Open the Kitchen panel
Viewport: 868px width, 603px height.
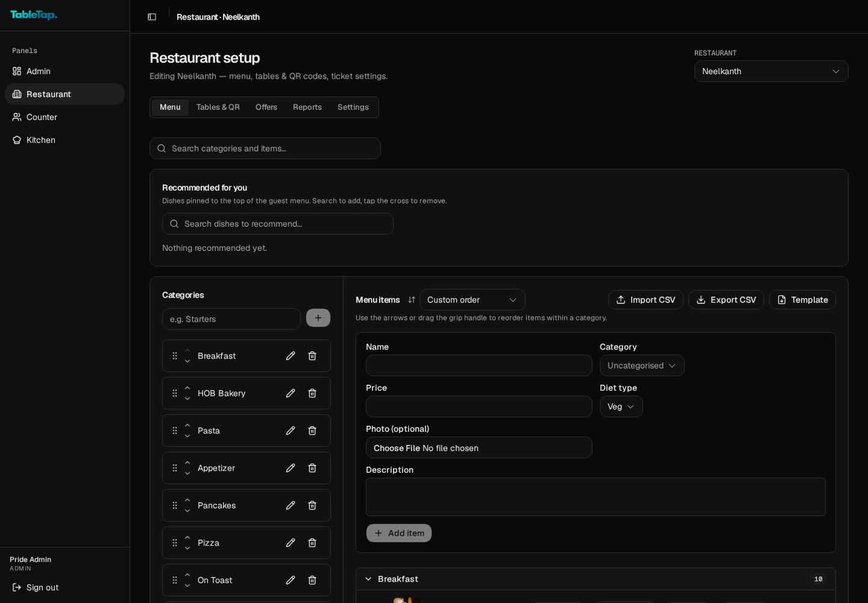coord(64,140)
